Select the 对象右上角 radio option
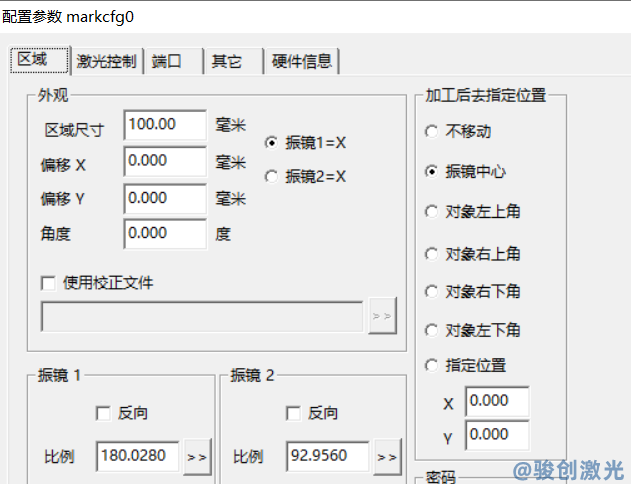Screen dimensions: 631x484 pyautogui.click(x=431, y=254)
